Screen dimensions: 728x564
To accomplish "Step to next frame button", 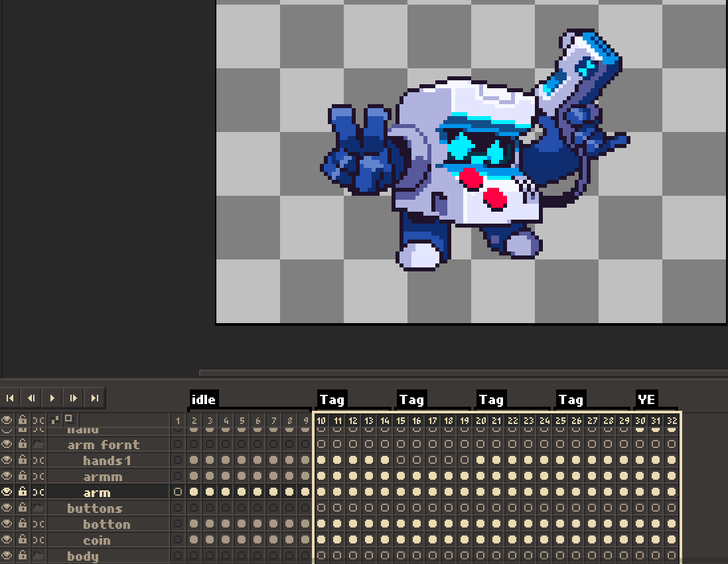I will click(x=74, y=398).
